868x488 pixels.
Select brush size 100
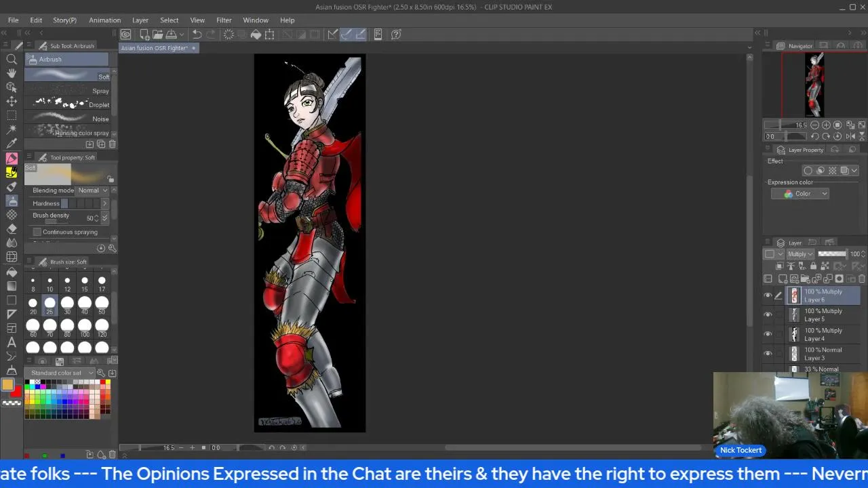click(x=84, y=328)
